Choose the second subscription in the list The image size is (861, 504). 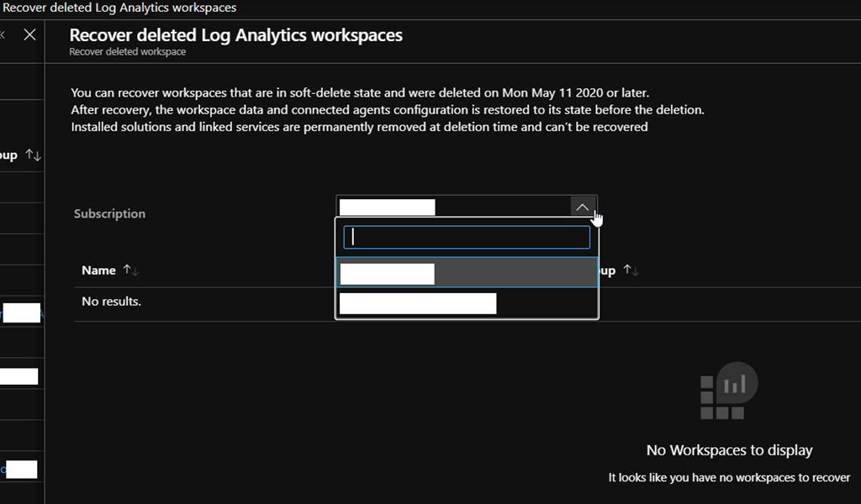467,303
